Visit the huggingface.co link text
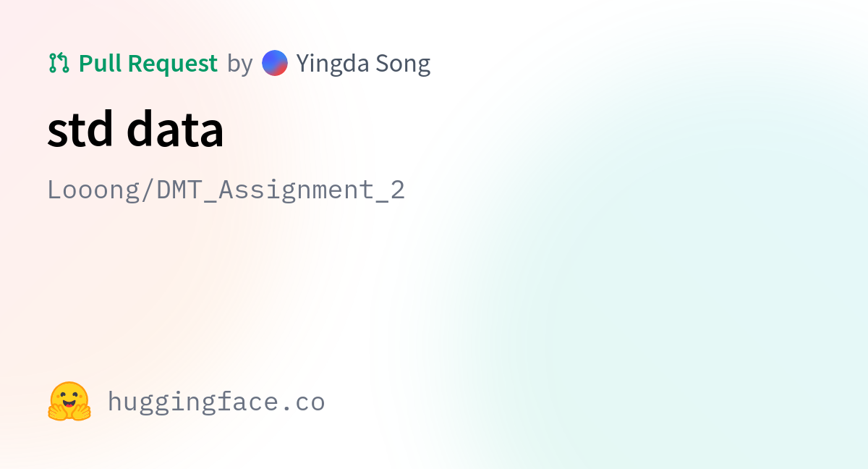The image size is (868, 469). 216,402
